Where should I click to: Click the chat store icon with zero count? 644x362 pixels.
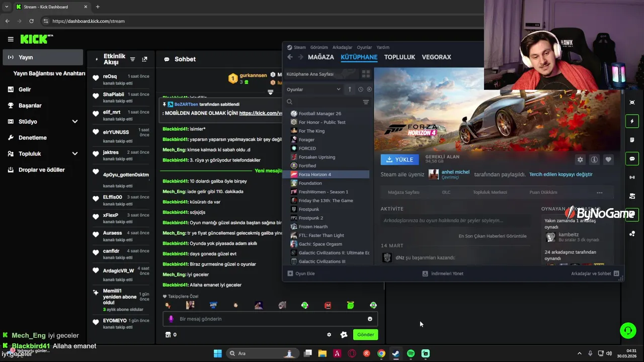pos(171,335)
